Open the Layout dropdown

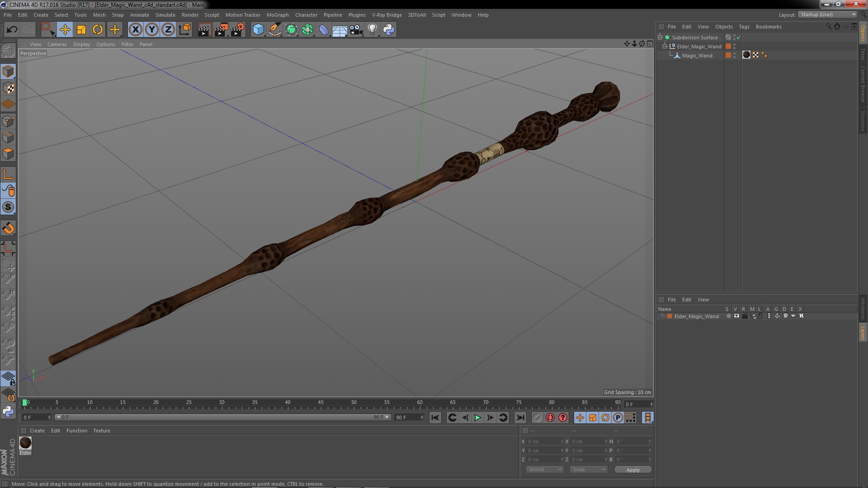pos(828,14)
